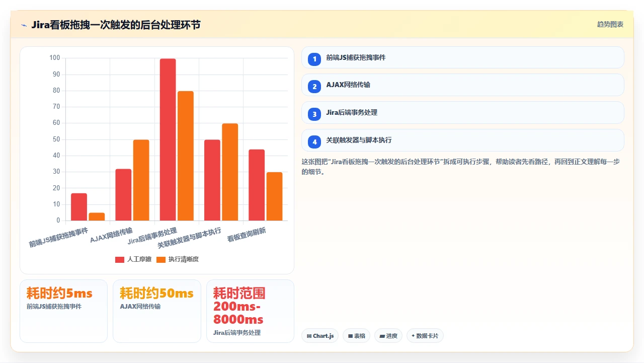644x363 pixels.
Task: Open step 4 关联触发器与脚本执行
Action: pyautogui.click(x=462, y=140)
